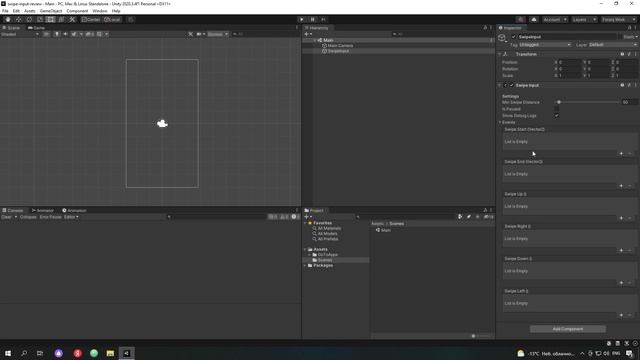Toggle scene lighting bulb icon
Viewport: 640px width, 360px height.
pyautogui.click(x=57, y=34)
